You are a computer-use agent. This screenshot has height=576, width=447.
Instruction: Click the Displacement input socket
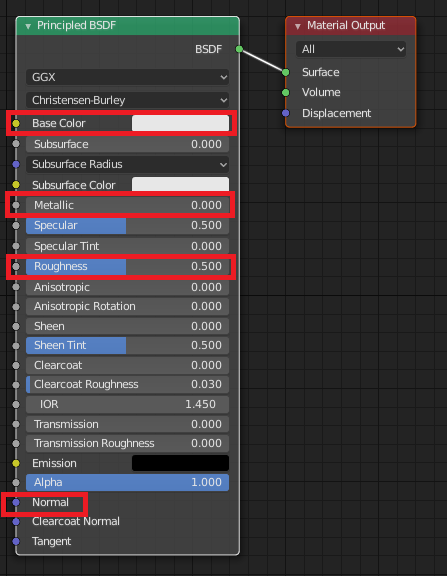click(286, 113)
